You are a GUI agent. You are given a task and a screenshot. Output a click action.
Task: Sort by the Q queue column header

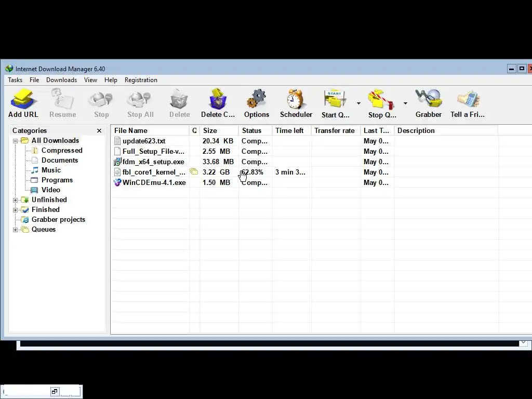coord(194,130)
